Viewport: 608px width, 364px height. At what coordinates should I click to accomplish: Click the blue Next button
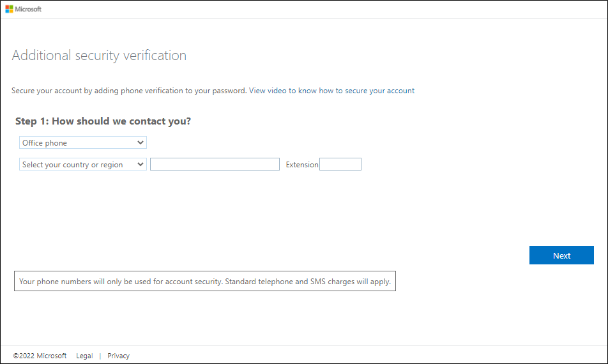pyautogui.click(x=561, y=255)
